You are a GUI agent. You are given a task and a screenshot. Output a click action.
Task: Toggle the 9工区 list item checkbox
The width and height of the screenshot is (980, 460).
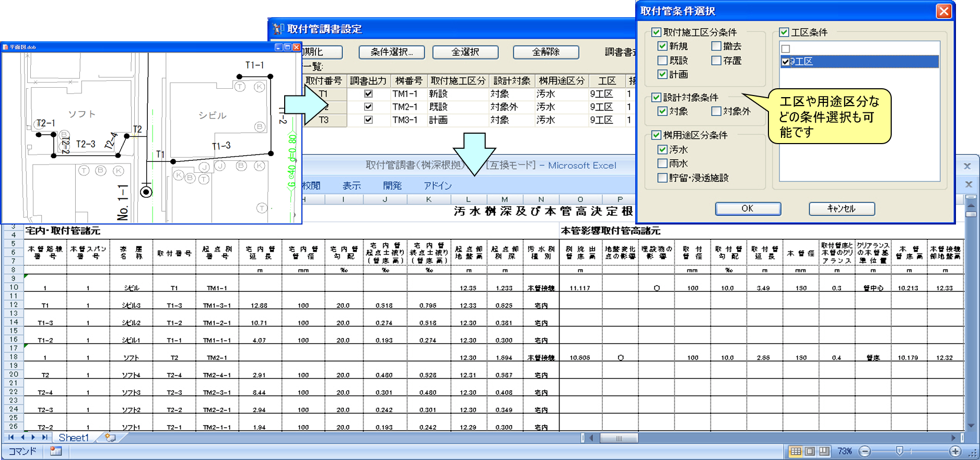click(785, 62)
